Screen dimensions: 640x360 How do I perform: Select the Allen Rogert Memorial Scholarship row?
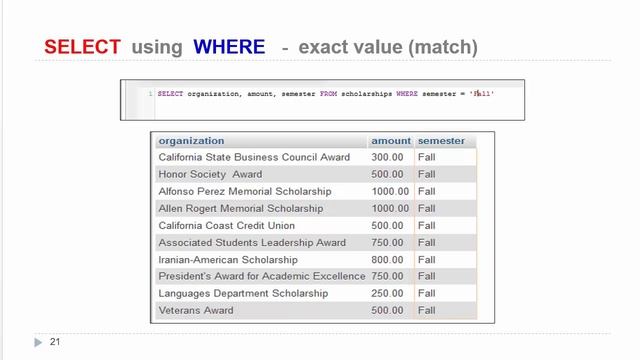(x=316, y=209)
